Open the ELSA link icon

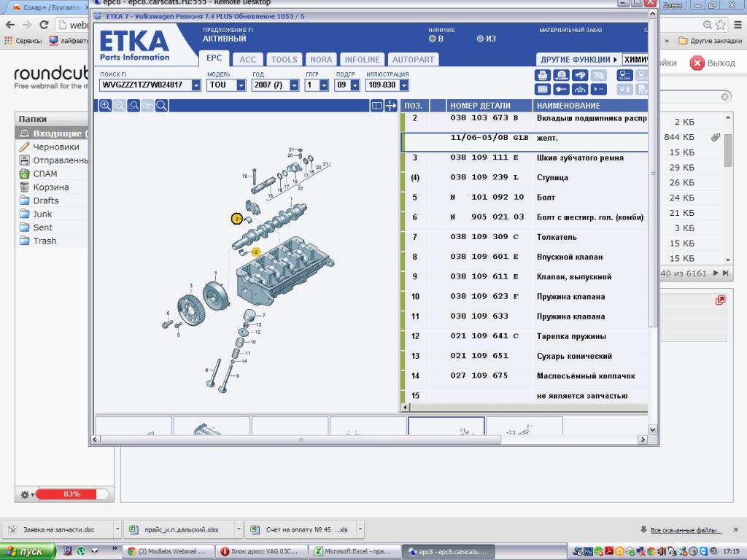(x=624, y=75)
